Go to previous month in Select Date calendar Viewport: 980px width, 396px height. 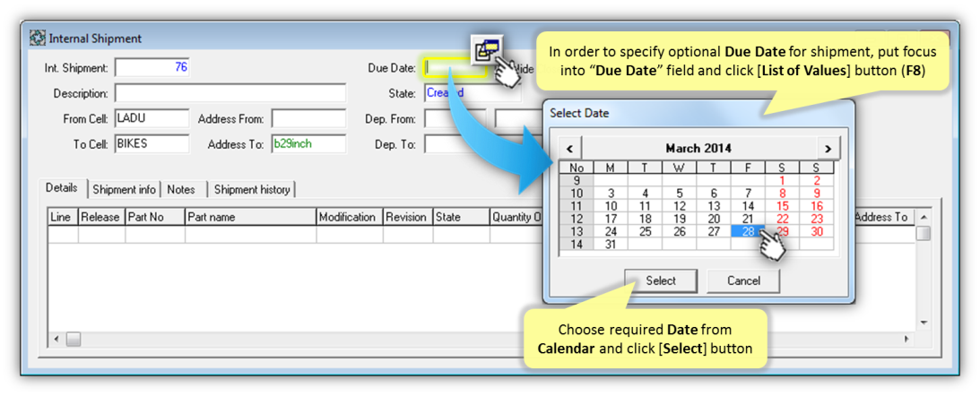coord(570,149)
